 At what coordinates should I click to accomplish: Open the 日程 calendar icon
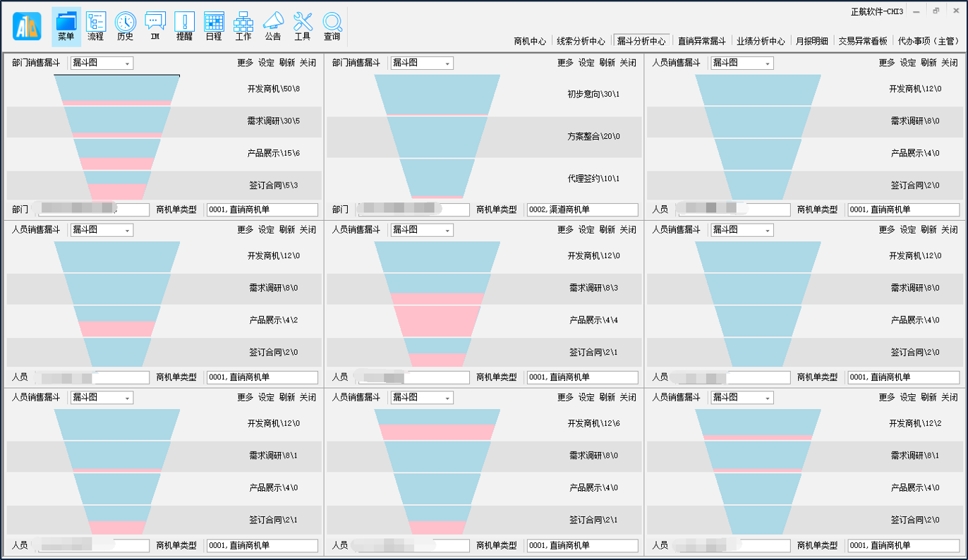tap(214, 26)
